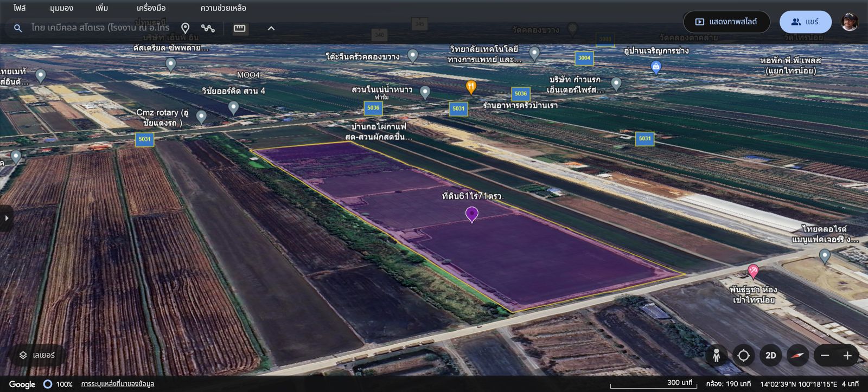Image resolution: width=868 pixels, height=392 pixels.
Task: Open the การระบุแหล่งที่มาของข้อมูล link
Action: pyautogui.click(x=118, y=384)
